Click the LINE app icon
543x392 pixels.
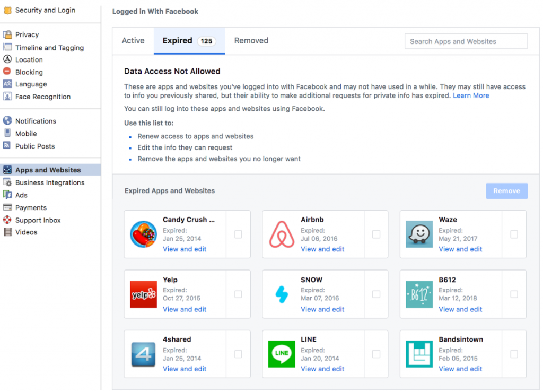pos(281,354)
